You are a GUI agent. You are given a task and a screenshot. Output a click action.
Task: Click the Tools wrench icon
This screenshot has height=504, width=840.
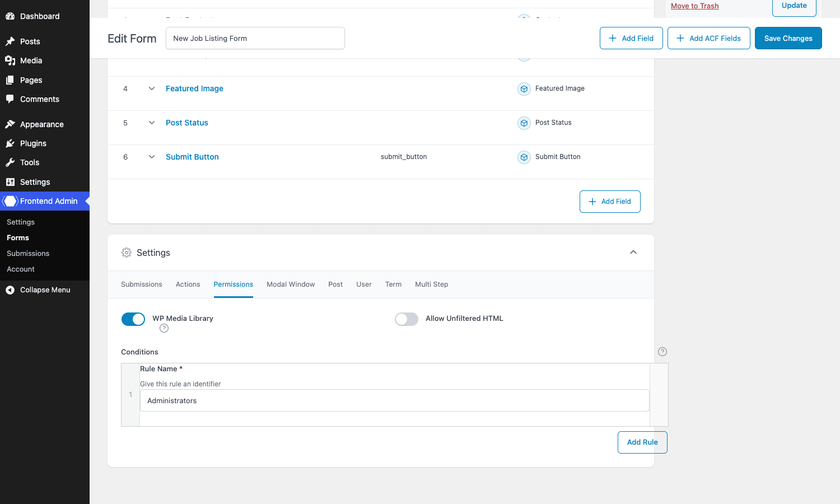coord(10,162)
